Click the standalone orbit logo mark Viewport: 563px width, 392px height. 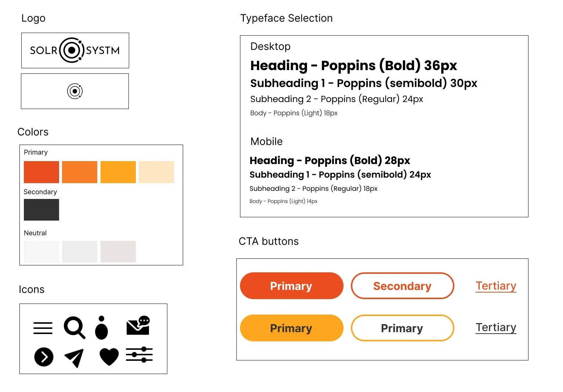[x=75, y=91]
